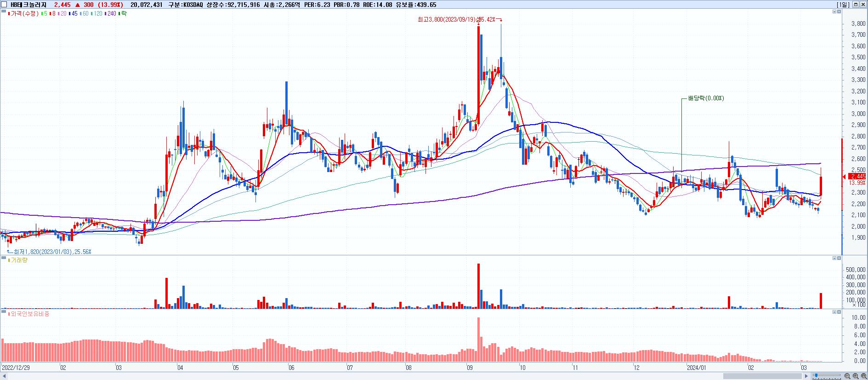Click the window layout button next to [1일]

point(856,5)
